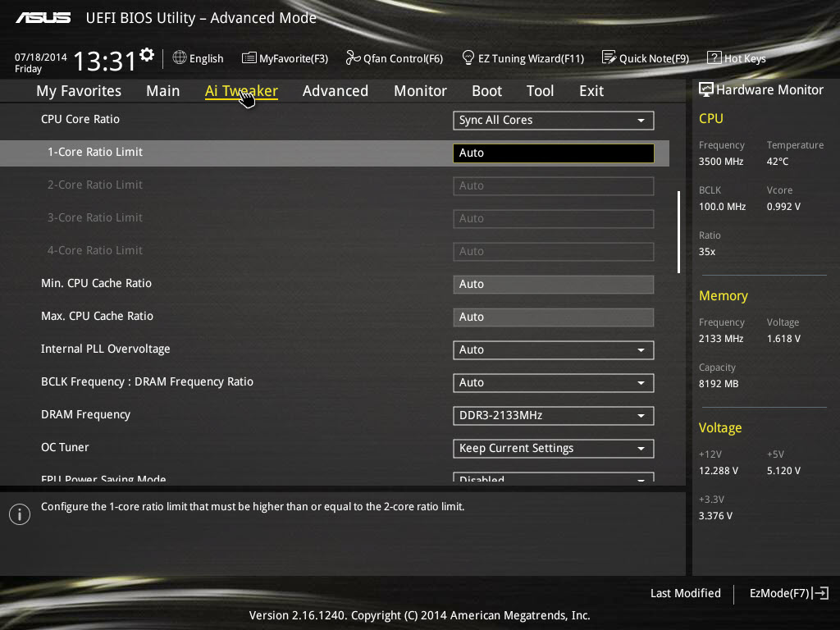Click the BCLK 100.0 MHz value
The height and width of the screenshot is (630, 840).
tap(722, 206)
